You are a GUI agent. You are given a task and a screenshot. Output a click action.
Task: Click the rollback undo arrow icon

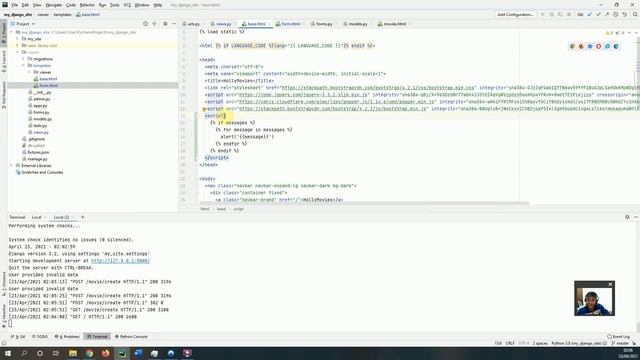tap(624, 14)
